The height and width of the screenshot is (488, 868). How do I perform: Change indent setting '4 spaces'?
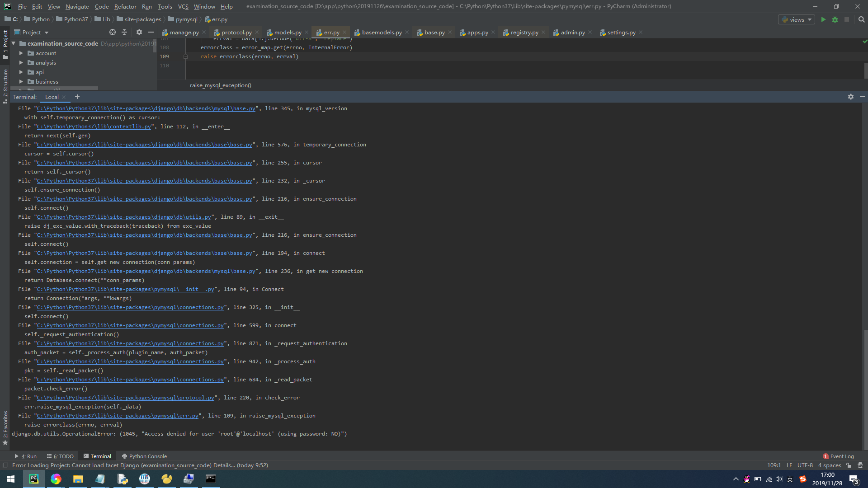click(830, 465)
